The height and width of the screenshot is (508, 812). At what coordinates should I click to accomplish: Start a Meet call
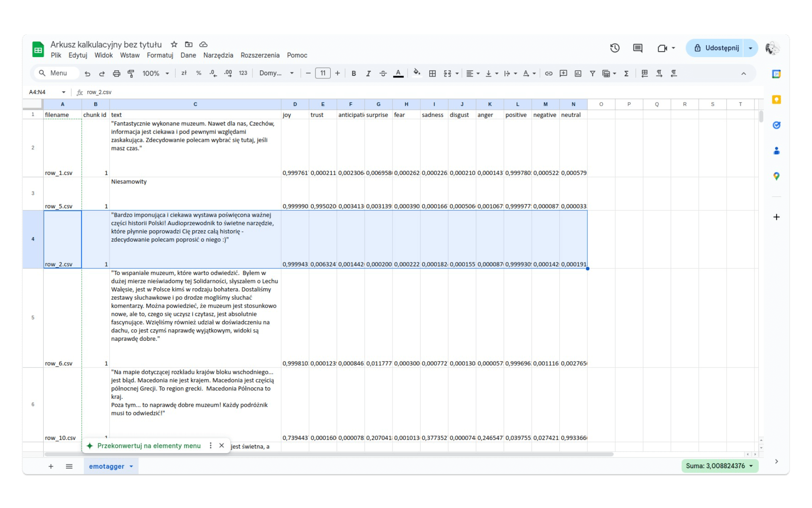point(662,48)
